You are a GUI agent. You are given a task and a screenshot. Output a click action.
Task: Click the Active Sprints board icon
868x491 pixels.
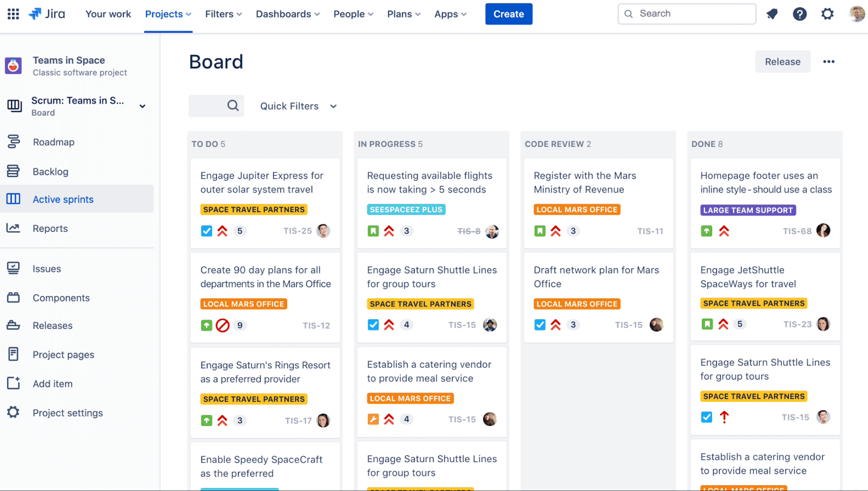click(x=13, y=198)
